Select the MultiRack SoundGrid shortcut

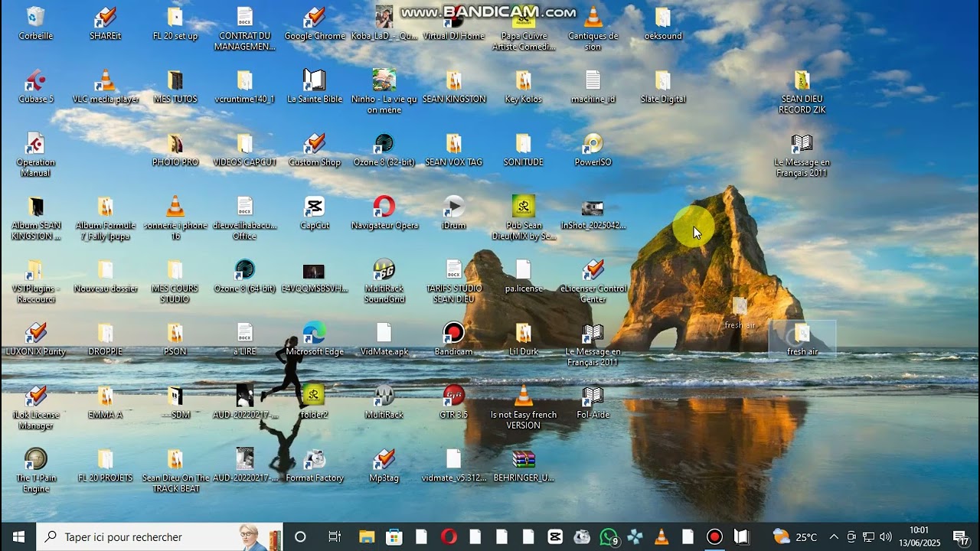(x=384, y=281)
